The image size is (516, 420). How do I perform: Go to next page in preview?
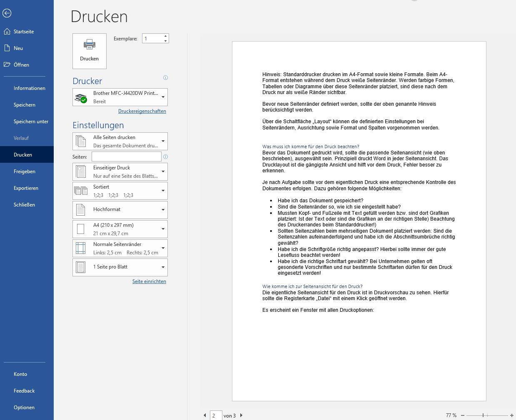[241, 415]
